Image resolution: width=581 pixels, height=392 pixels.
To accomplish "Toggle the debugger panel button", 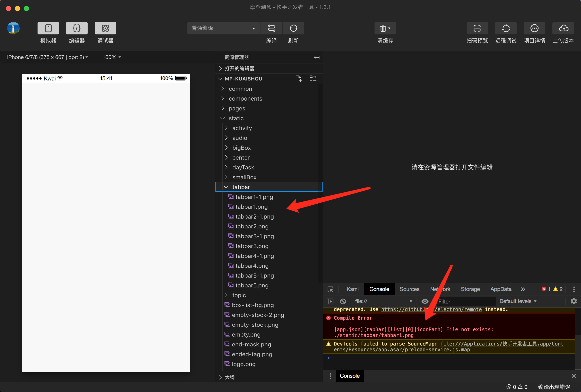I will coord(105,28).
